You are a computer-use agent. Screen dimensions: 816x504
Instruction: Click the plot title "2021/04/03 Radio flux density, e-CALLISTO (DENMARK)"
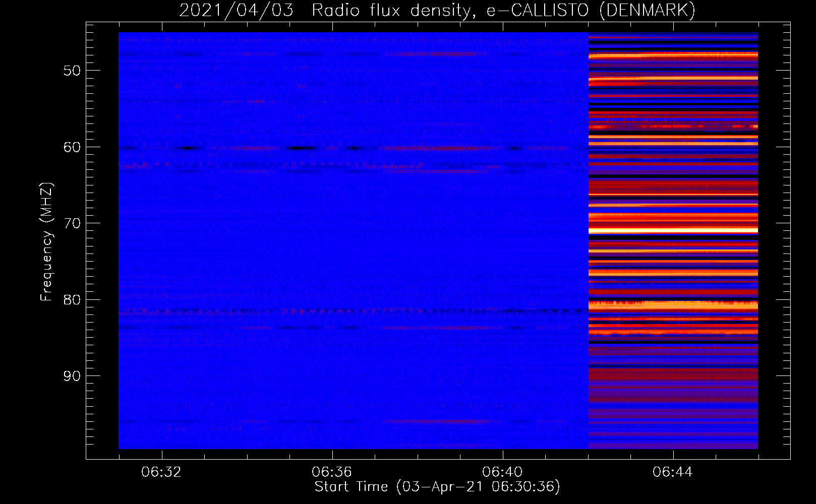coord(437,11)
